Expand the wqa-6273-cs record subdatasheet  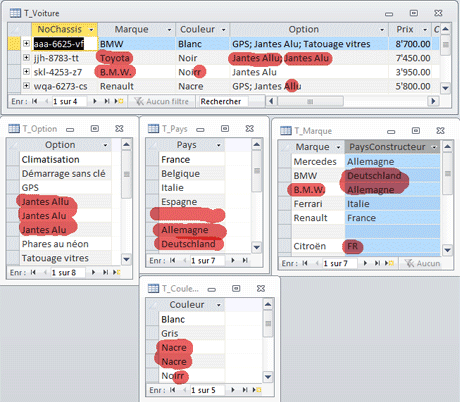pyautogui.click(x=26, y=86)
